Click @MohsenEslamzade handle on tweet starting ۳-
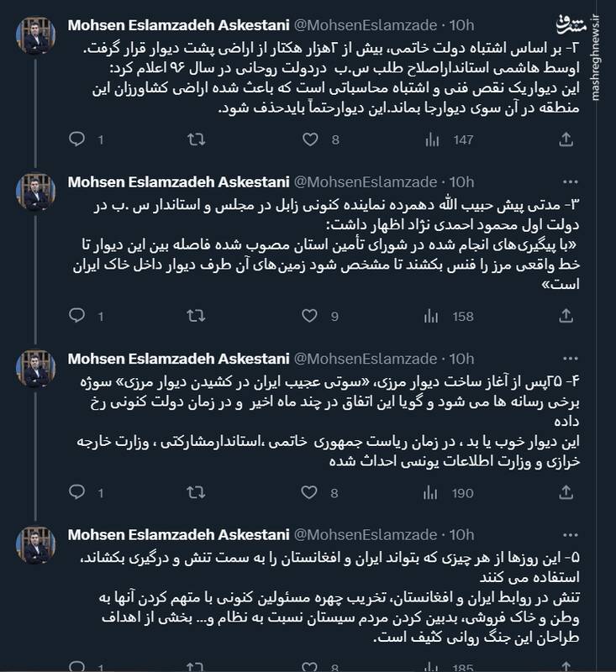Screen dimensions: 616x672 point(367,182)
